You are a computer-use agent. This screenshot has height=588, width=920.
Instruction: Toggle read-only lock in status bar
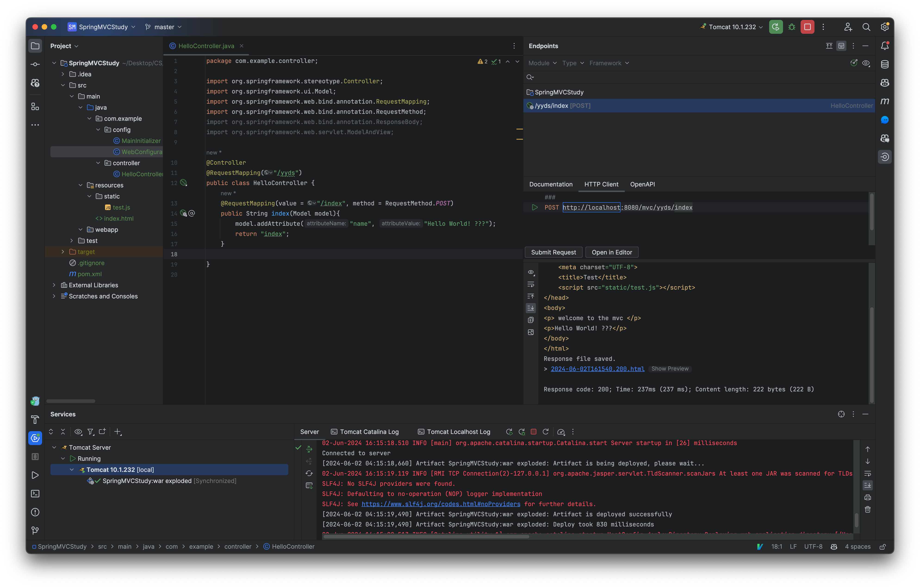pos(883,546)
